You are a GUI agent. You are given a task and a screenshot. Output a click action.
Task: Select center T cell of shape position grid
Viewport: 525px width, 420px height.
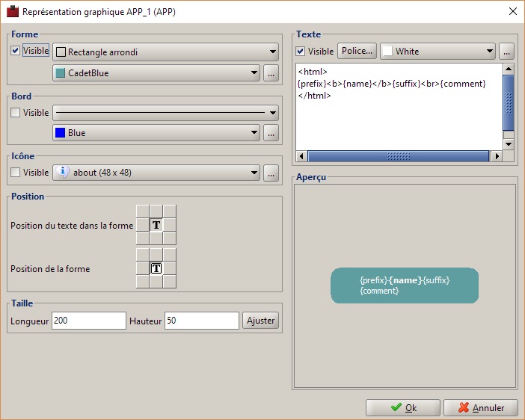[156, 268]
